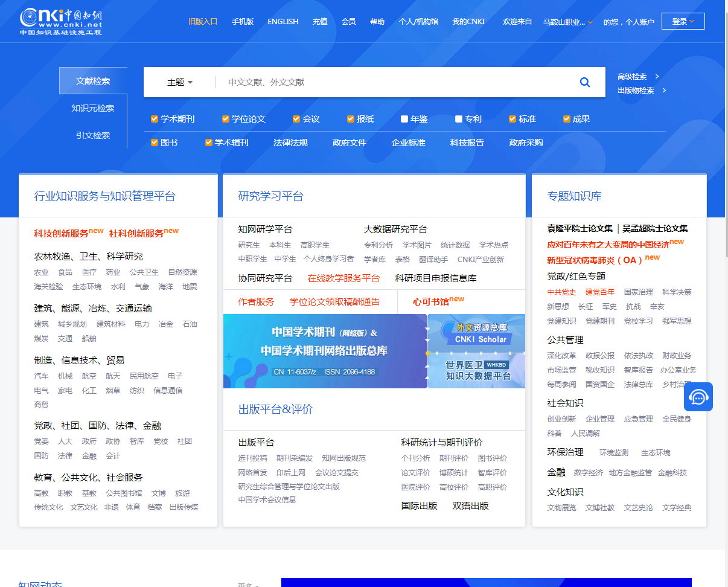
Task: Open 大数据研究平台 link
Action: [x=395, y=229]
